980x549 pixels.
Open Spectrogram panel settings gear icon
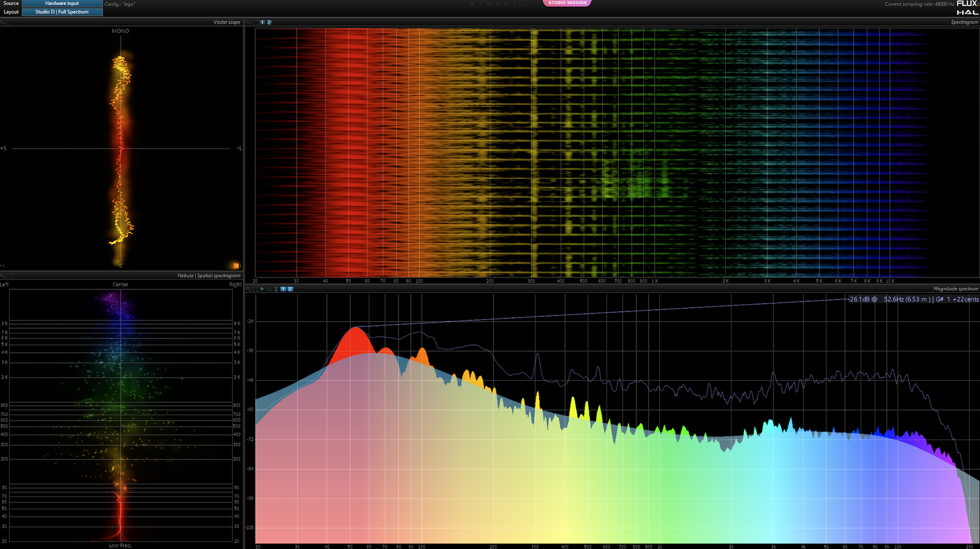[248, 22]
